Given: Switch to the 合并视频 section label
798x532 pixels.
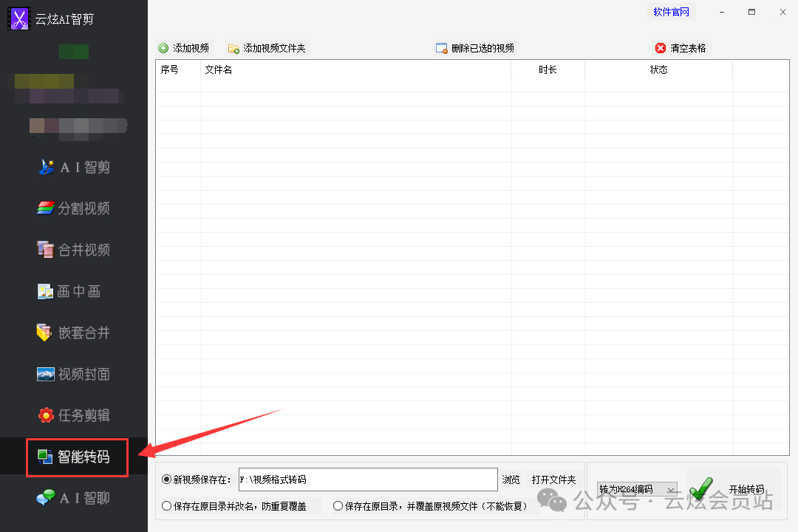Looking at the screenshot, I should point(83,250).
